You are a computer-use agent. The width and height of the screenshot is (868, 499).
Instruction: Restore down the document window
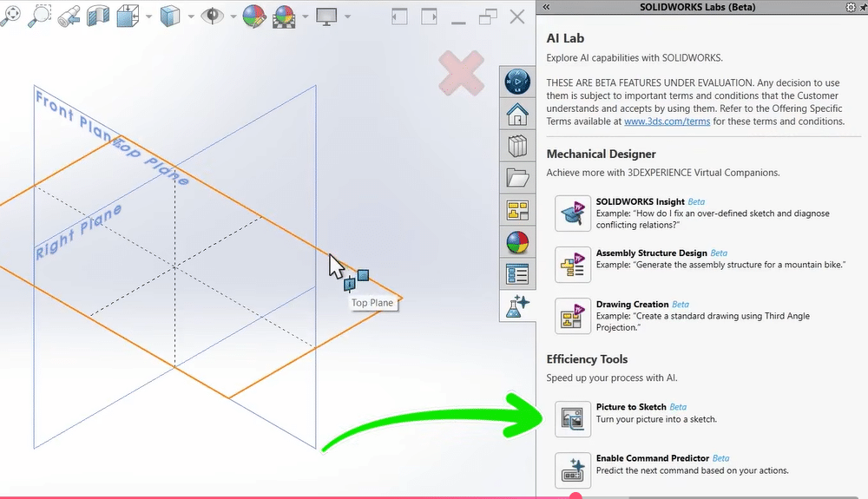[488, 16]
